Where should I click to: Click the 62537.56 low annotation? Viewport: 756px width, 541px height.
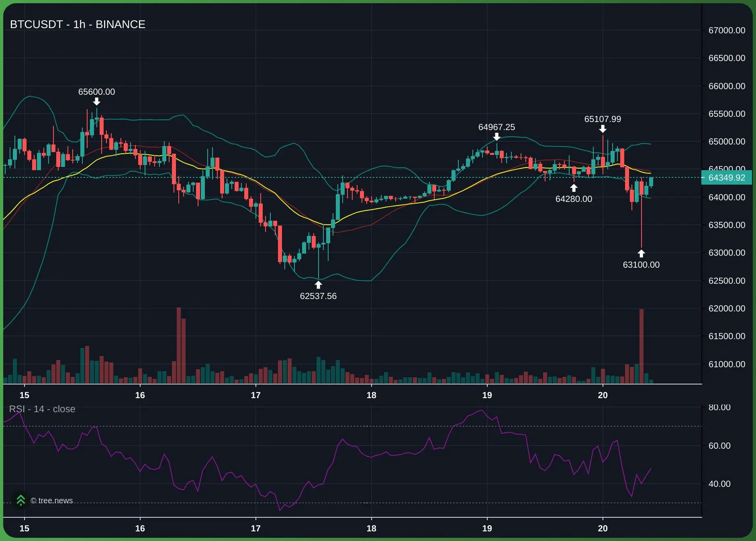pyautogui.click(x=318, y=296)
